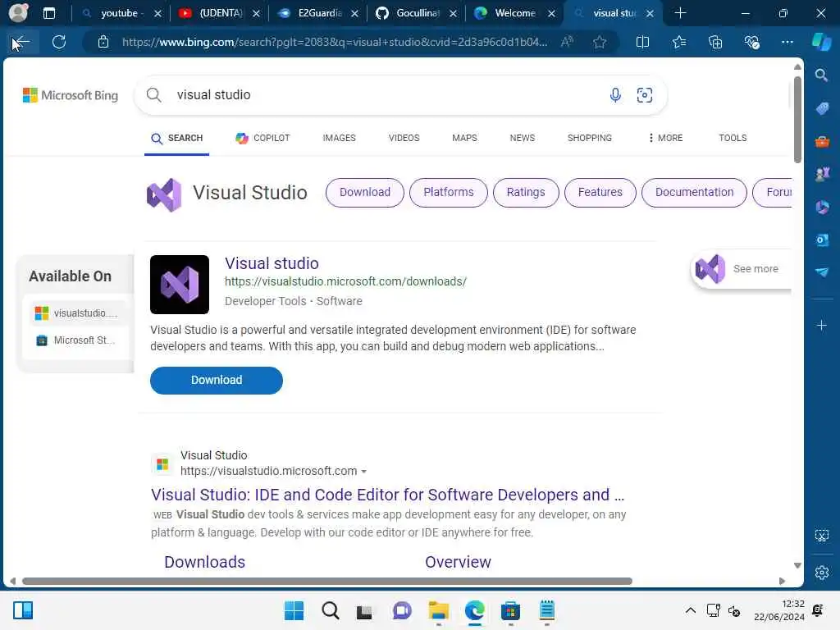
Task: Open a new tab with plus button
Action: 680,13
